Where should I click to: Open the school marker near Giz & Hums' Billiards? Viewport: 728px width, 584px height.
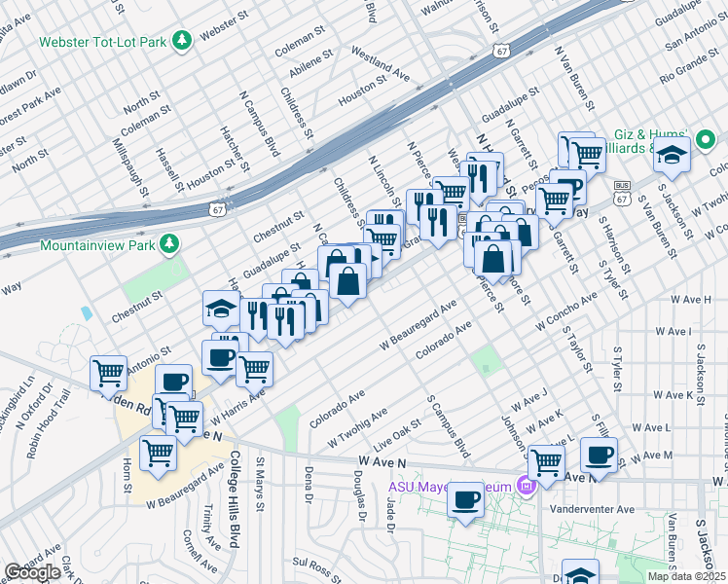pyautogui.click(x=672, y=155)
